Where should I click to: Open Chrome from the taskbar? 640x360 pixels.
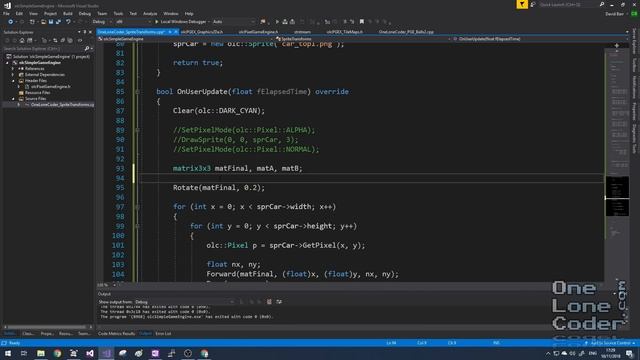(57, 353)
